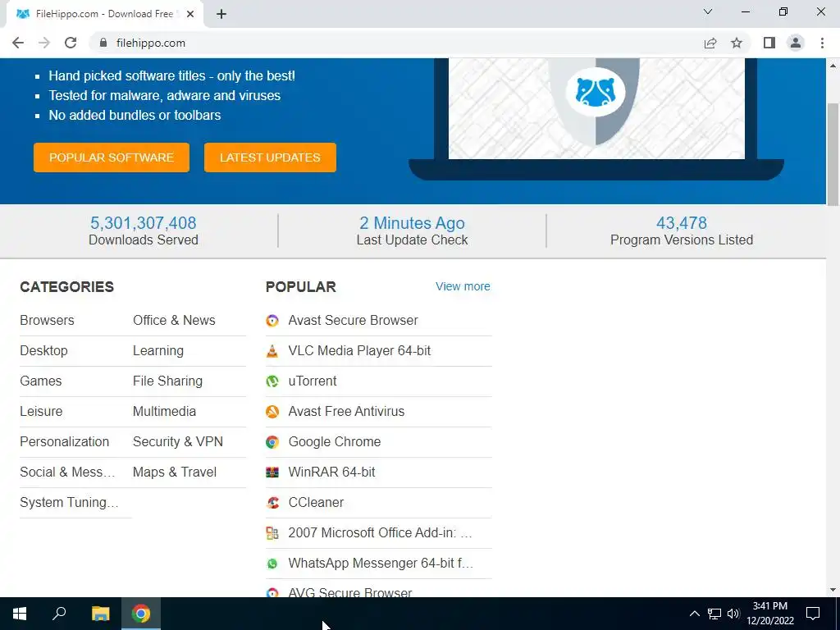The width and height of the screenshot is (840, 630).
Task: Open the tab search dropdown arrow
Action: (708, 11)
